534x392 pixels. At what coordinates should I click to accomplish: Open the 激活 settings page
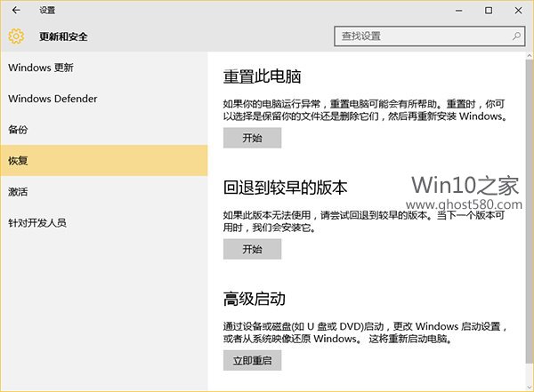(18, 191)
